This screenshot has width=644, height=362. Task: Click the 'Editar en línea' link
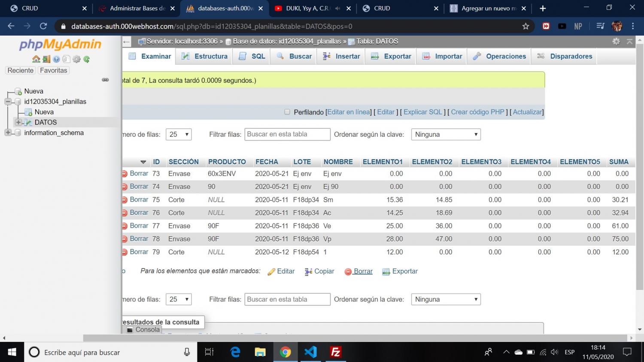349,112
